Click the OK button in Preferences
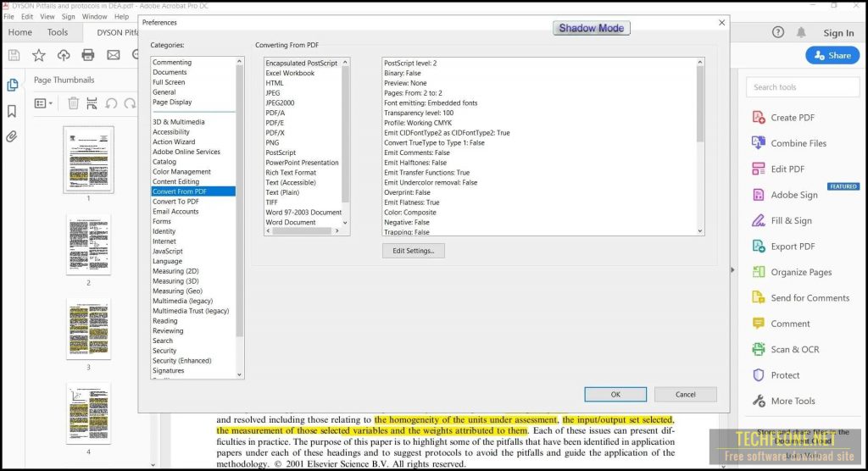The image size is (868, 471). (615, 394)
